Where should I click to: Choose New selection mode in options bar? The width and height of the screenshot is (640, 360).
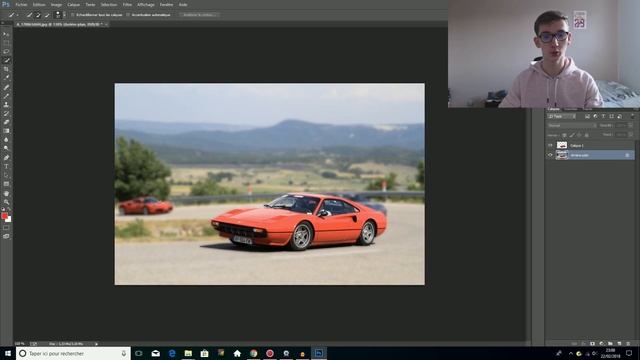(29, 15)
